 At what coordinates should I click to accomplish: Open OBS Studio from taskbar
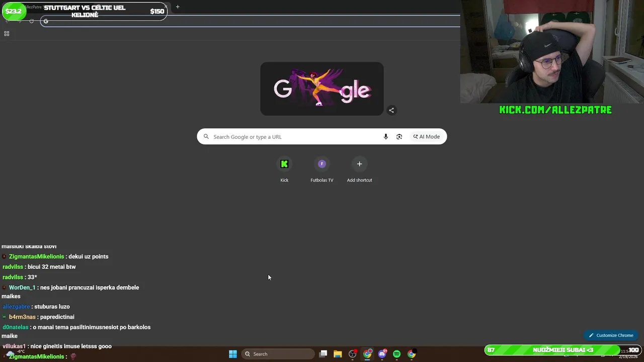click(x=353, y=354)
